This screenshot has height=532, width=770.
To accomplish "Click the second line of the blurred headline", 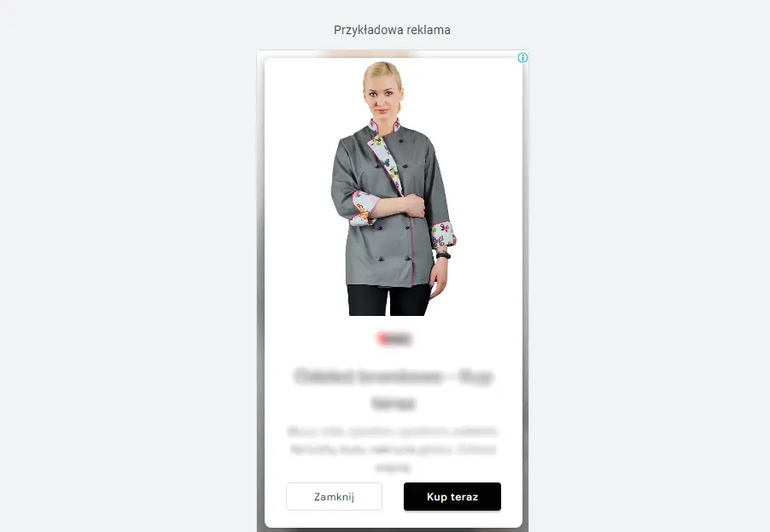I will click(394, 403).
